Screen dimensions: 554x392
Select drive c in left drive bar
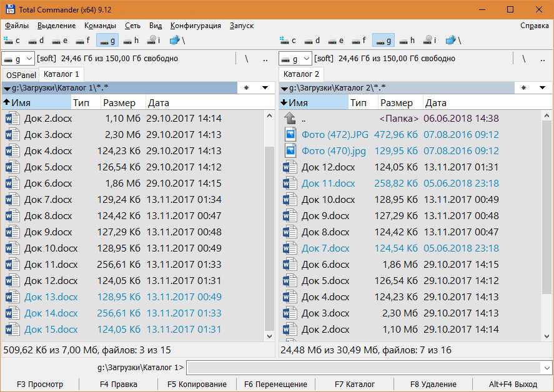click(x=12, y=41)
